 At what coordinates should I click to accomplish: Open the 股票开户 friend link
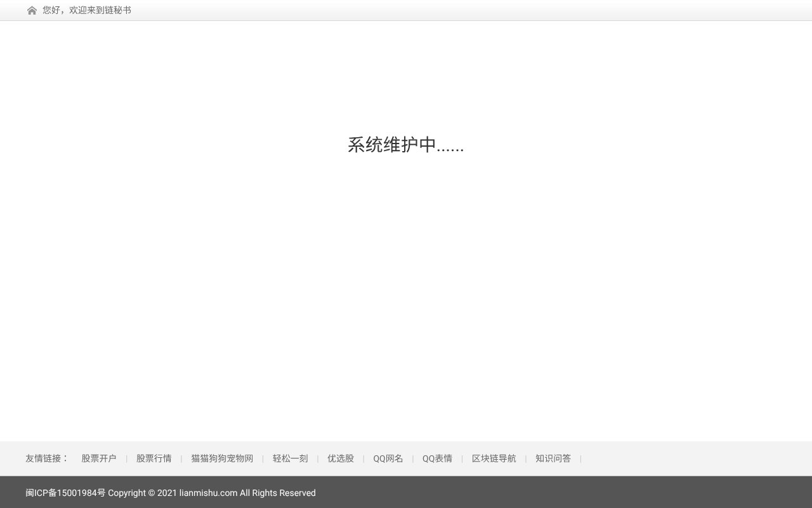click(99, 458)
